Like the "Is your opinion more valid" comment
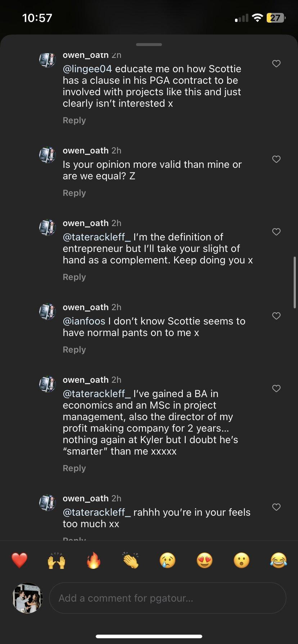The width and height of the screenshot is (298, 644). click(276, 159)
